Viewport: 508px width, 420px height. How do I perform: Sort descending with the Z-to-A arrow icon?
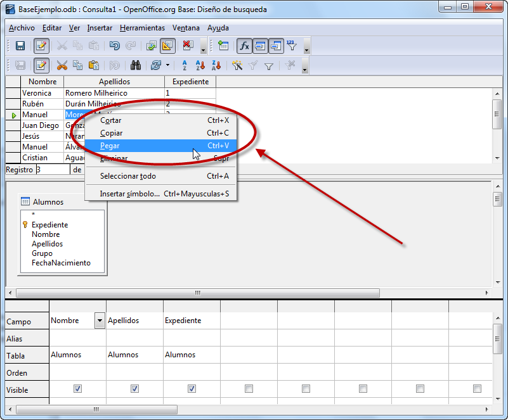coord(216,66)
